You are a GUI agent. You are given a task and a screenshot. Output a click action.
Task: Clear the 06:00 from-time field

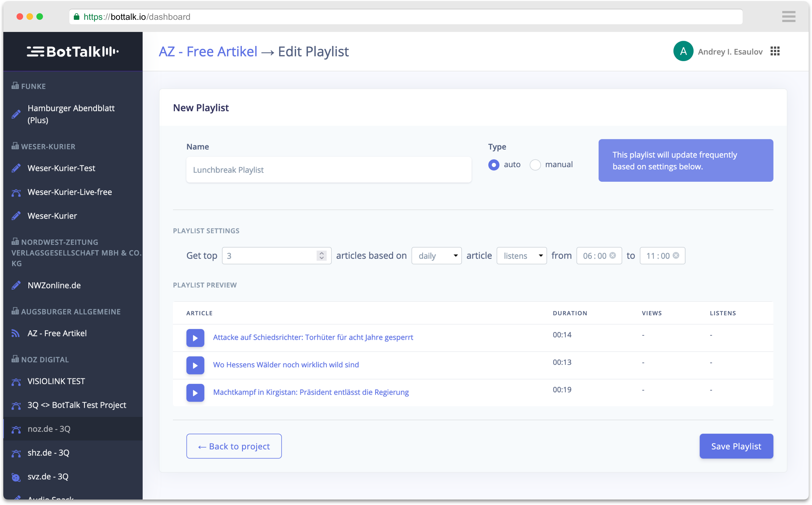pos(612,256)
